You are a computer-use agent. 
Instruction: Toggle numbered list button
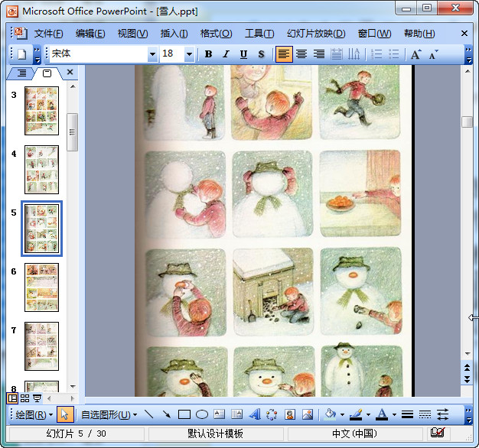376,54
